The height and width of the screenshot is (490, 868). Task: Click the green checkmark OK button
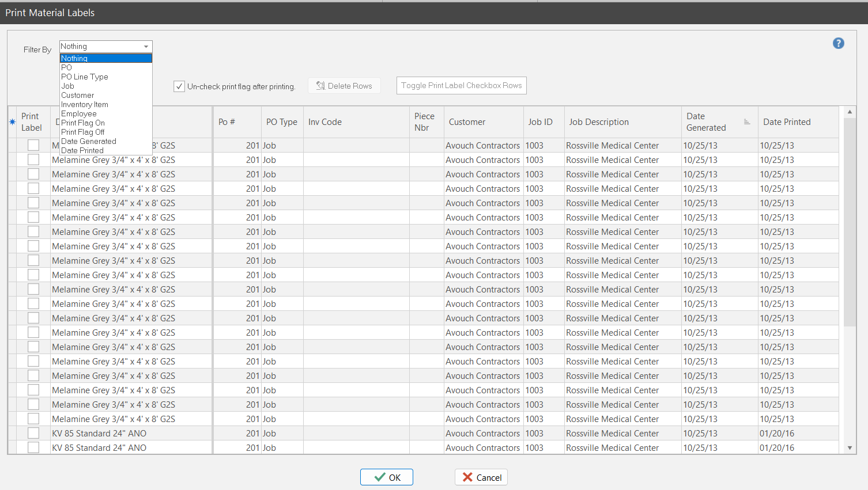coord(386,477)
